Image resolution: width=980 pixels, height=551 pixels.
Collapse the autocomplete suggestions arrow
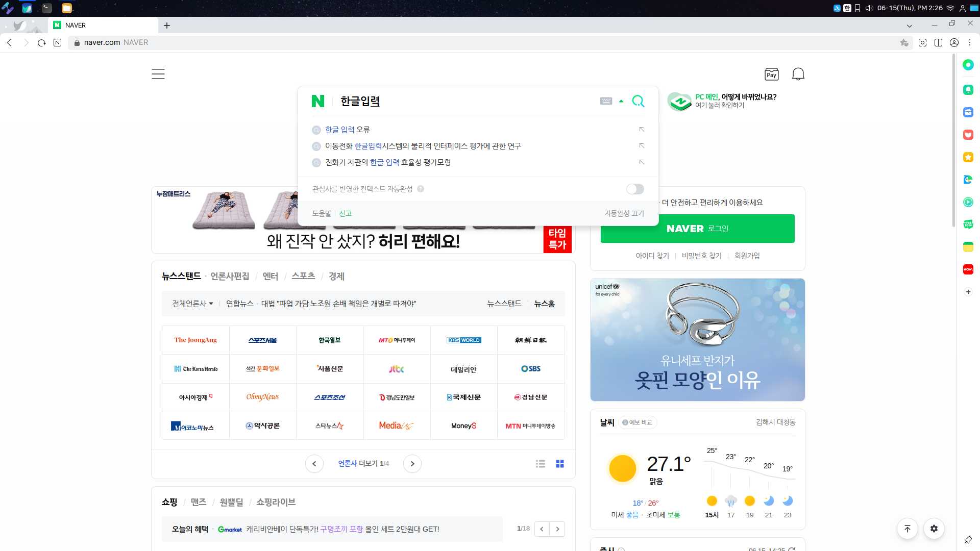point(621,101)
